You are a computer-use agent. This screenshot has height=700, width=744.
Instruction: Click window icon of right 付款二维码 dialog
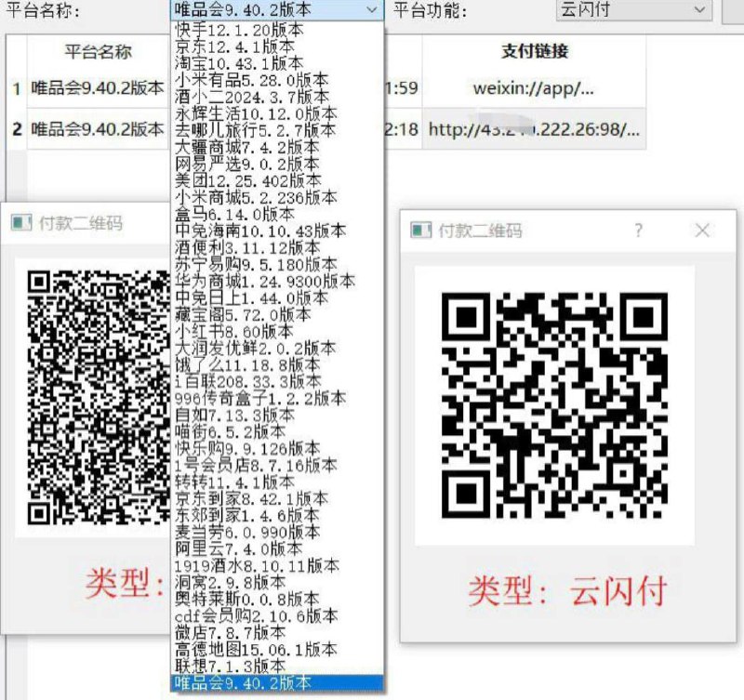click(421, 231)
